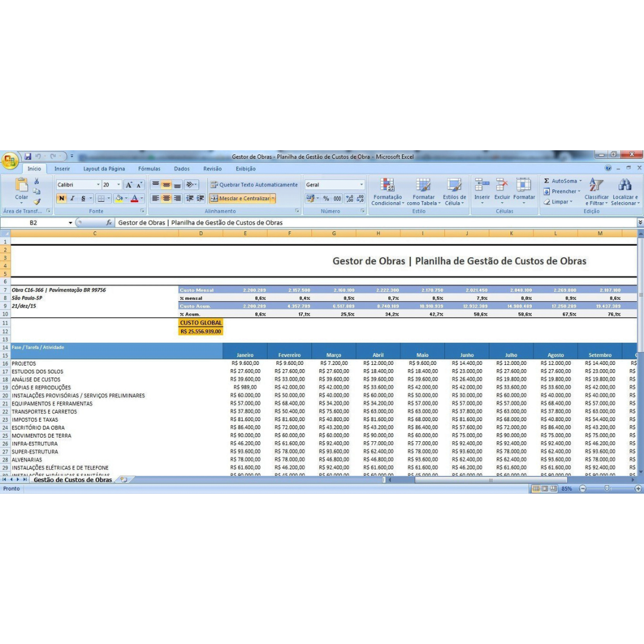Click the AutoSoma sigma icon
The width and height of the screenshot is (644, 644).
point(546,181)
